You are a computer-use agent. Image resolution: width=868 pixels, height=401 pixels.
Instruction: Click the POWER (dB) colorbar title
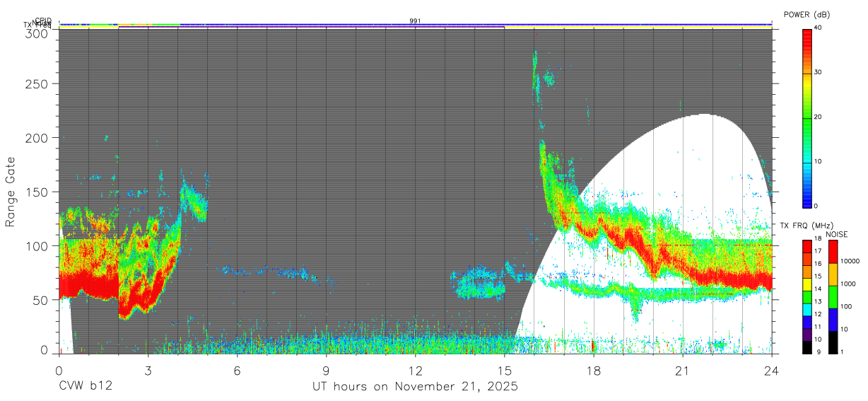click(x=807, y=15)
